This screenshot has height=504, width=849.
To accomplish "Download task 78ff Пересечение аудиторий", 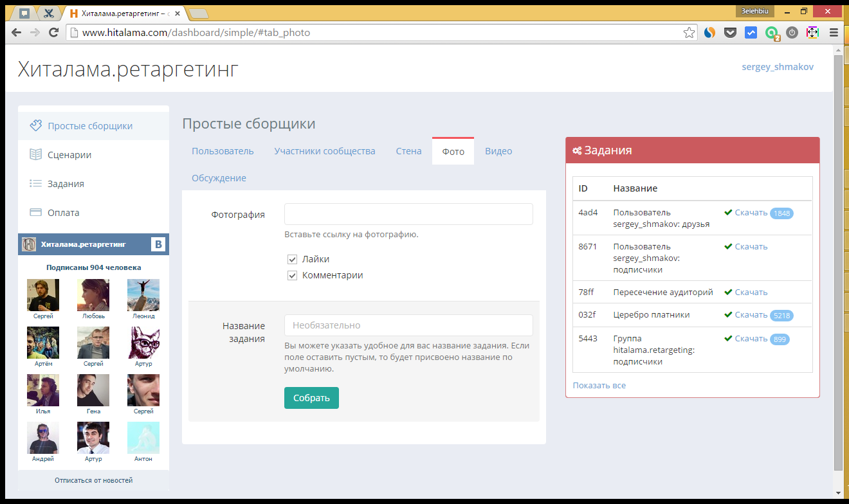I will click(751, 292).
